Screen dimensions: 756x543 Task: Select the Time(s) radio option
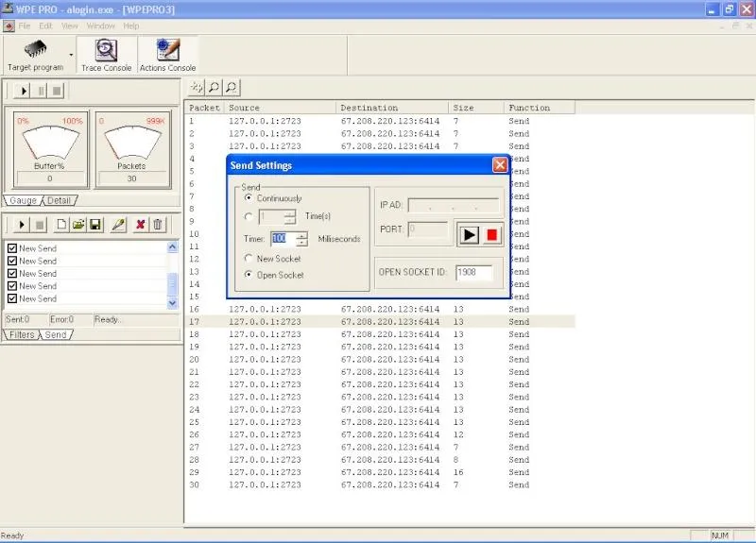click(x=249, y=217)
